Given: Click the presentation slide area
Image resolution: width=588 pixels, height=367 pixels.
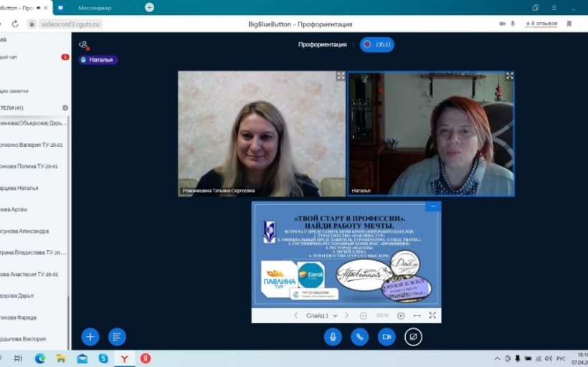Looking at the screenshot, I should [x=346, y=255].
